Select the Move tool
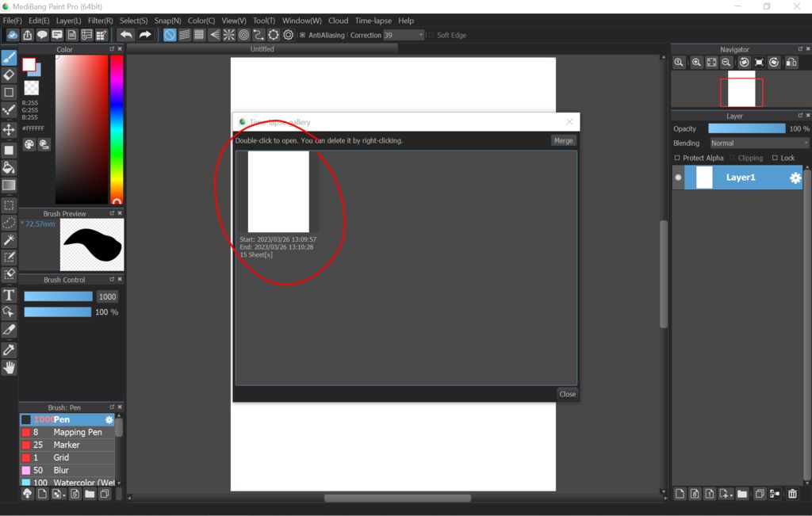Screen dimensions: 812x516 point(9,129)
